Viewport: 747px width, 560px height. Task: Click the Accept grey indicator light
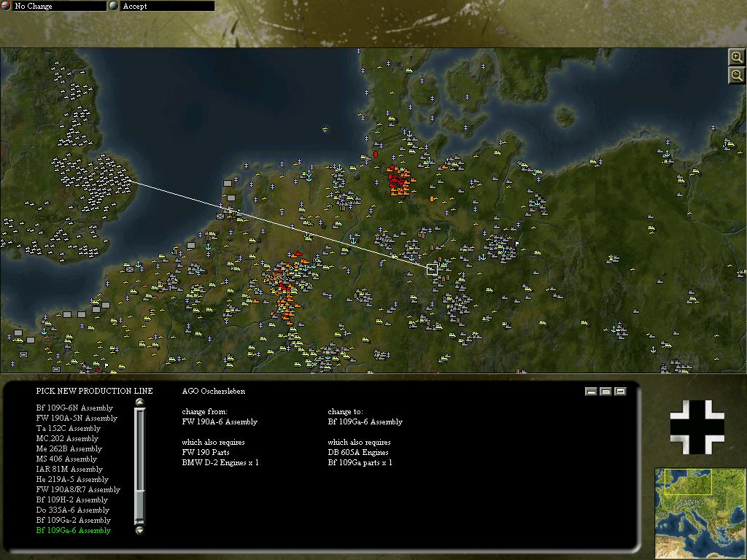pos(113,6)
